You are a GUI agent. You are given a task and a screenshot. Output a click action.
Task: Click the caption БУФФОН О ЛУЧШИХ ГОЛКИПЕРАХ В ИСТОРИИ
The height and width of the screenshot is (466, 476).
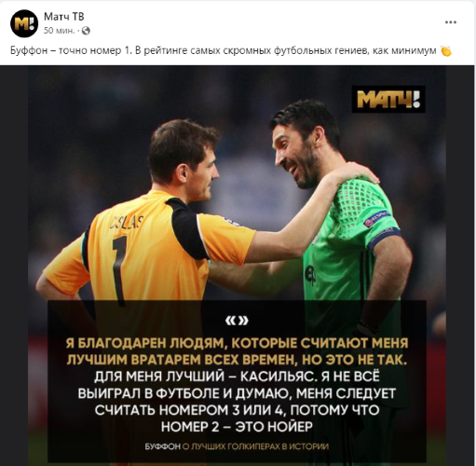pyautogui.click(x=237, y=446)
